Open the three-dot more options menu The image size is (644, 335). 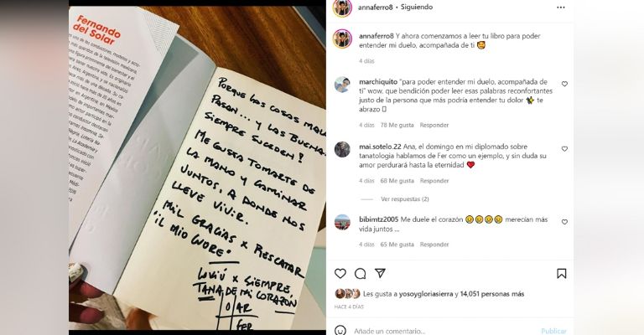(x=561, y=8)
